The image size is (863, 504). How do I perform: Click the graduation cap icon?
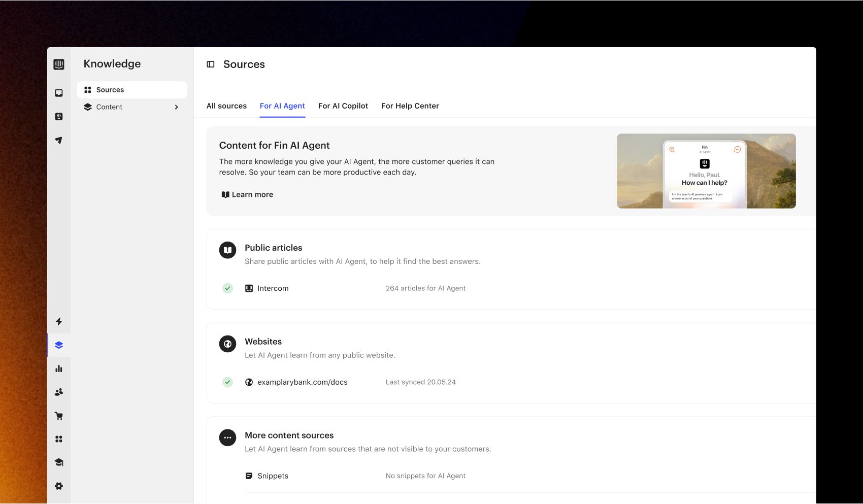click(59, 462)
